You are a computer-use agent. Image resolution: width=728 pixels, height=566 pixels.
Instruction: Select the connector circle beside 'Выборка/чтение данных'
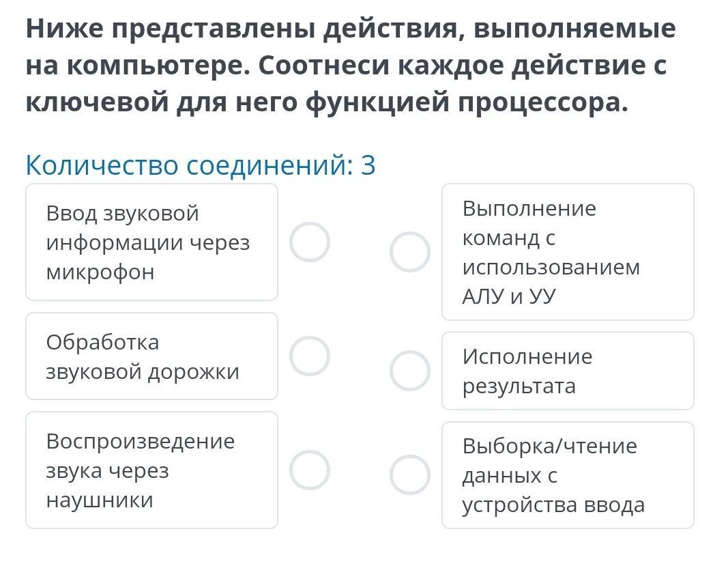(x=410, y=475)
